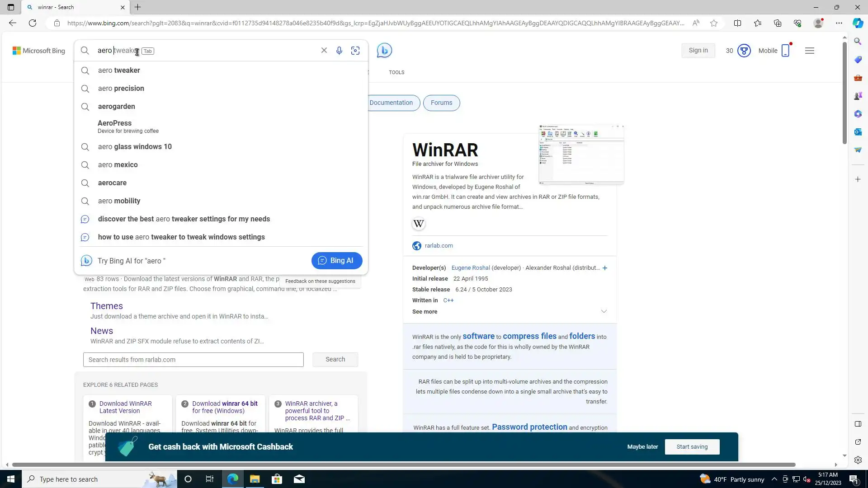Screen dimensions: 868x488
Task: Open Wikipedia icon in WinRAR panel
Action: [x=419, y=224]
